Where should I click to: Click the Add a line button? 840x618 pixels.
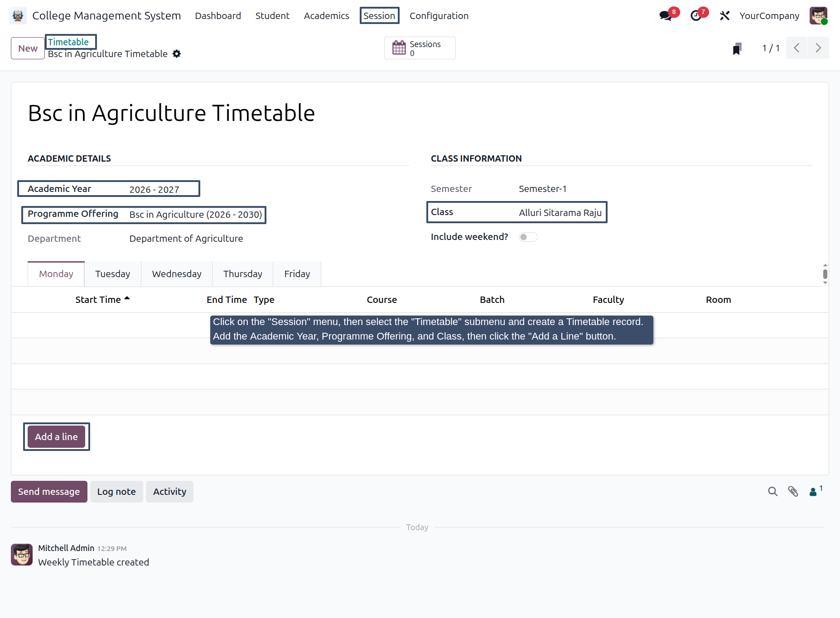coord(56,437)
